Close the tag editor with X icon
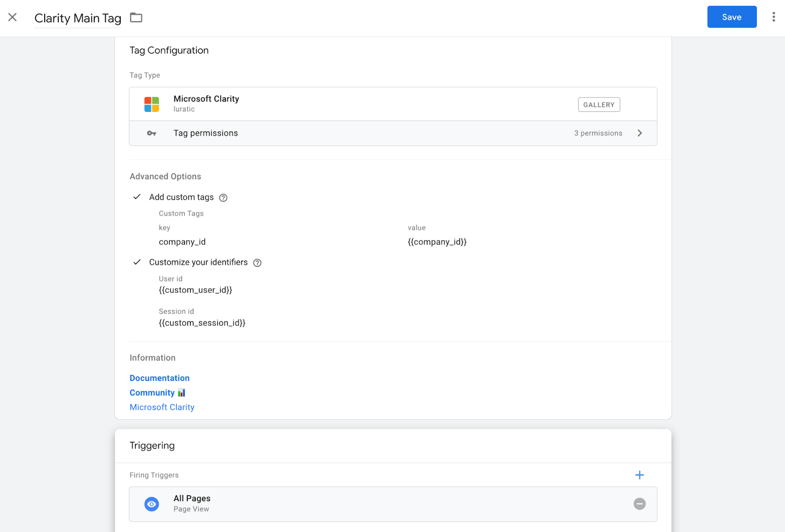This screenshot has height=532, width=785. click(13, 17)
